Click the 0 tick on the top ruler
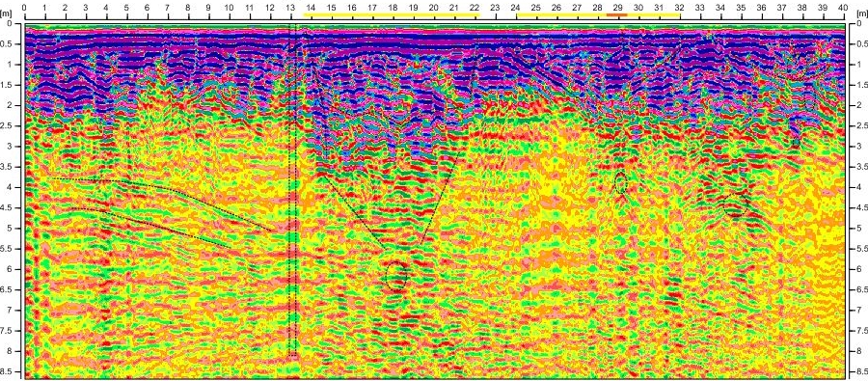This screenshot has height=381, width=868. 25,8
